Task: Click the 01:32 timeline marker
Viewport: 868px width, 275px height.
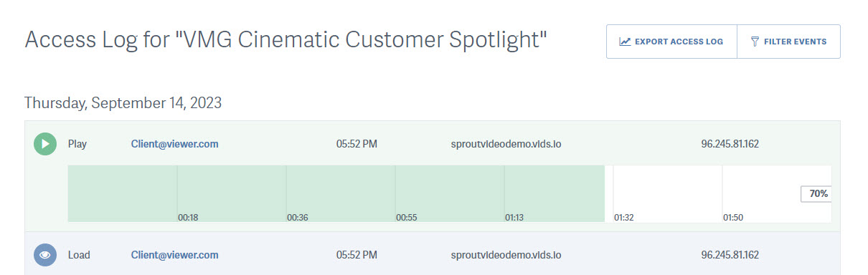Action: point(624,216)
